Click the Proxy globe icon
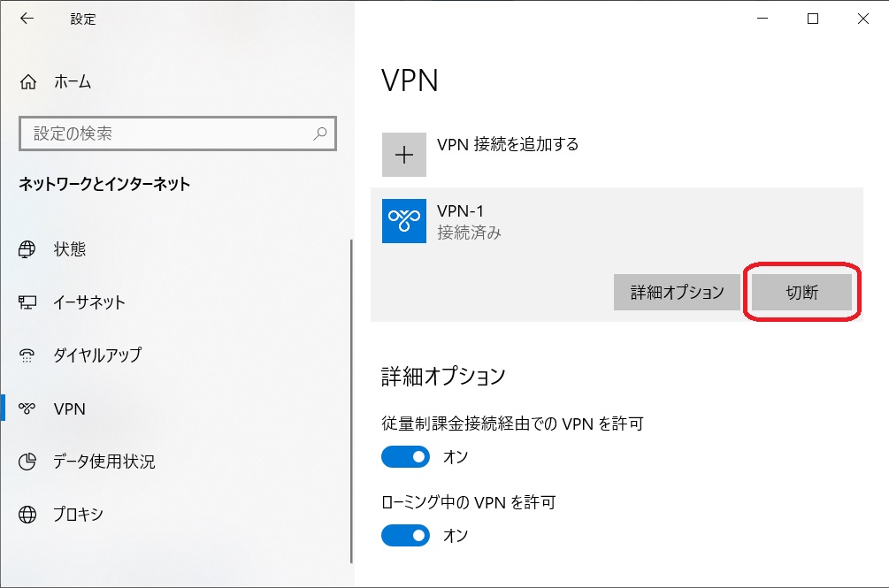The height and width of the screenshot is (588, 889). click(27, 515)
